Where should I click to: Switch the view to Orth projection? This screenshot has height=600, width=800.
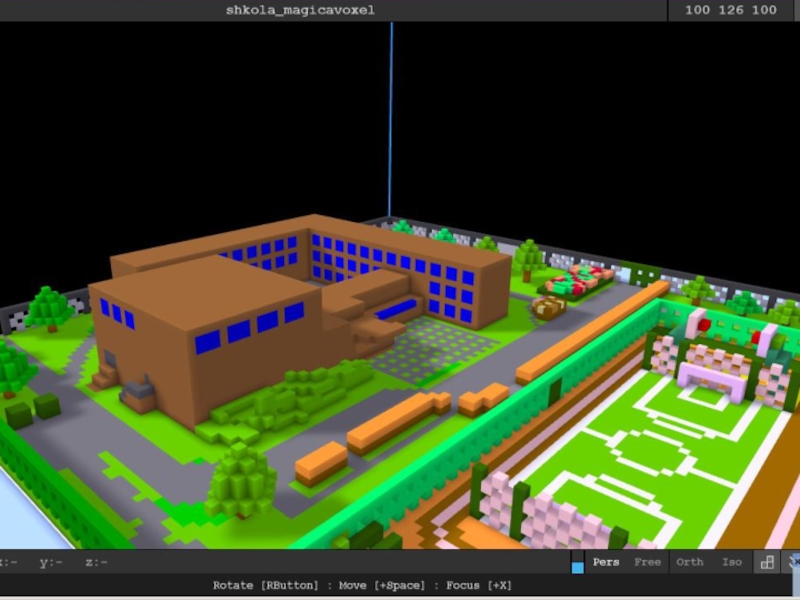tap(690, 562)
